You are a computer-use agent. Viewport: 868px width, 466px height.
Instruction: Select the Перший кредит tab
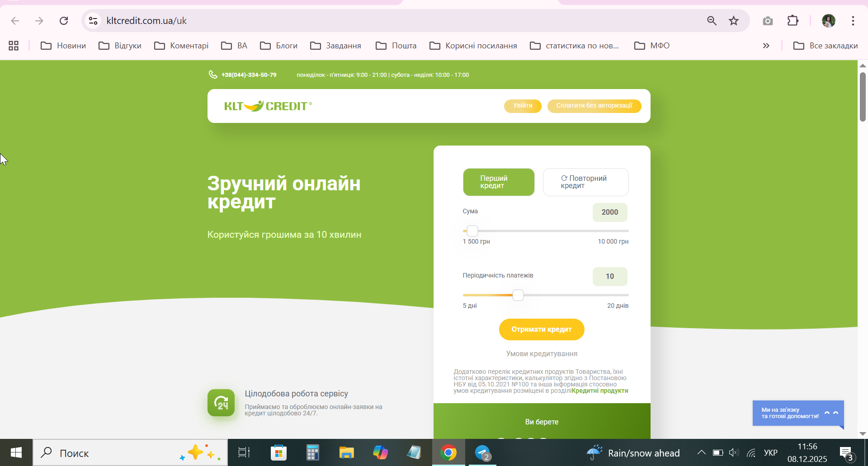(x=499, y=182)
